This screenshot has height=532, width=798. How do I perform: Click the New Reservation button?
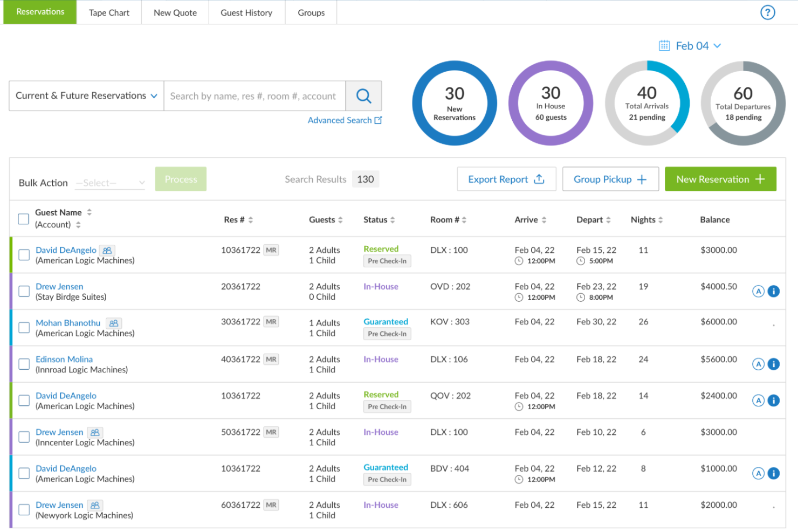pyautogui.click(x=720, y=179)
